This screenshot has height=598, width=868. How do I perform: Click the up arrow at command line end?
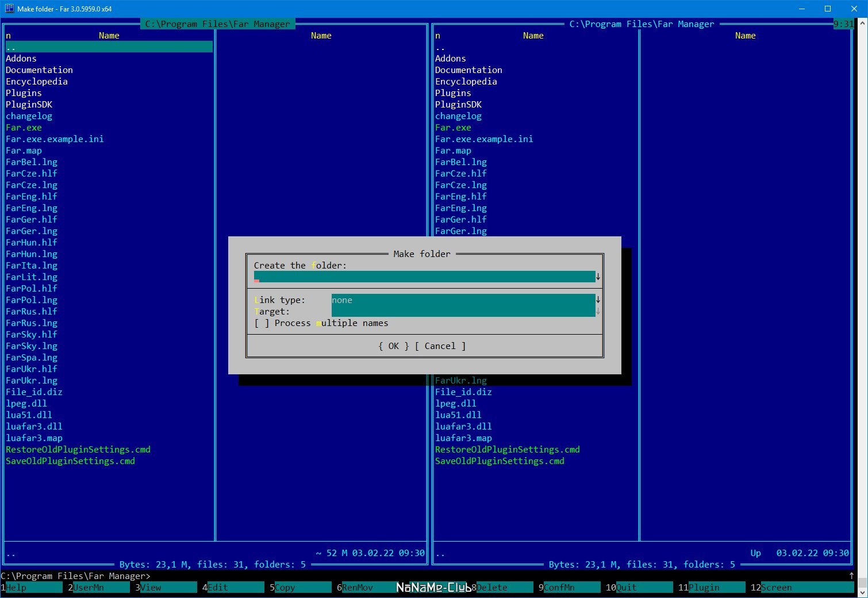[851, 576]
